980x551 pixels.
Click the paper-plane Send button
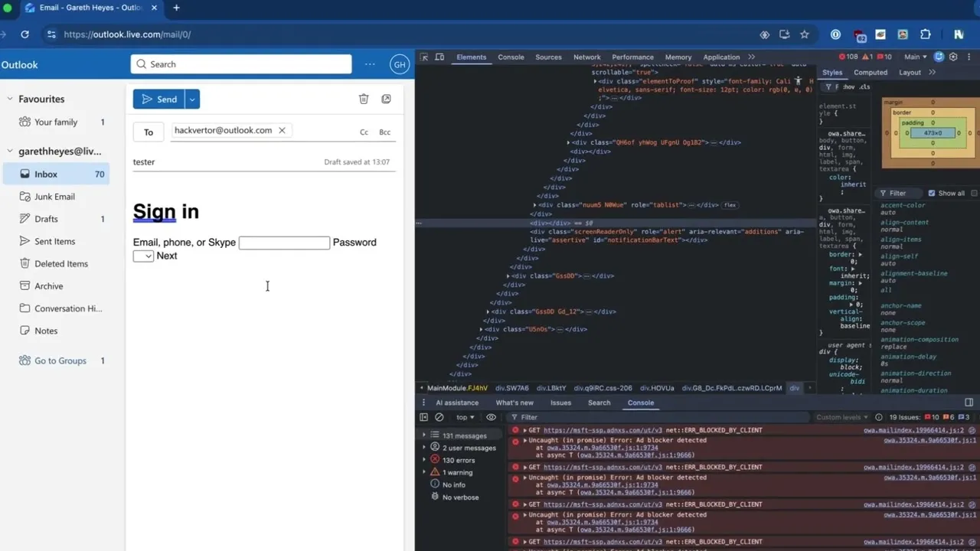[x=159, y=99]
